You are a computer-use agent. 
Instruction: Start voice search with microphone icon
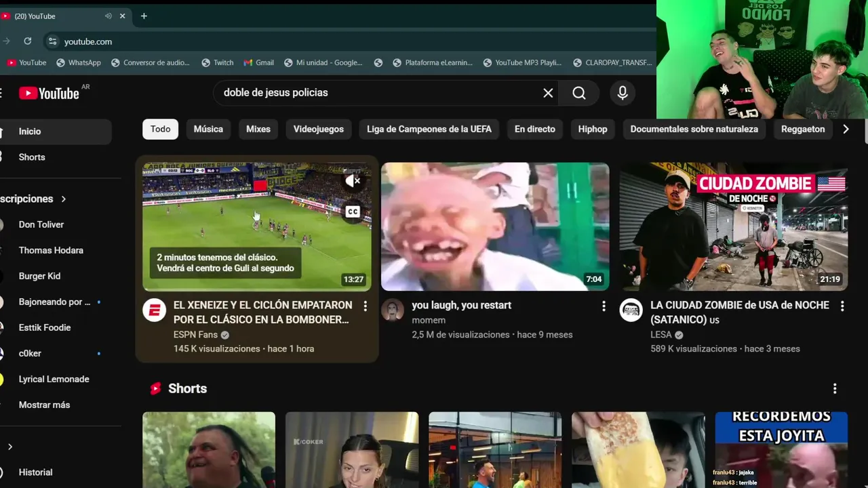coord(623,93)
